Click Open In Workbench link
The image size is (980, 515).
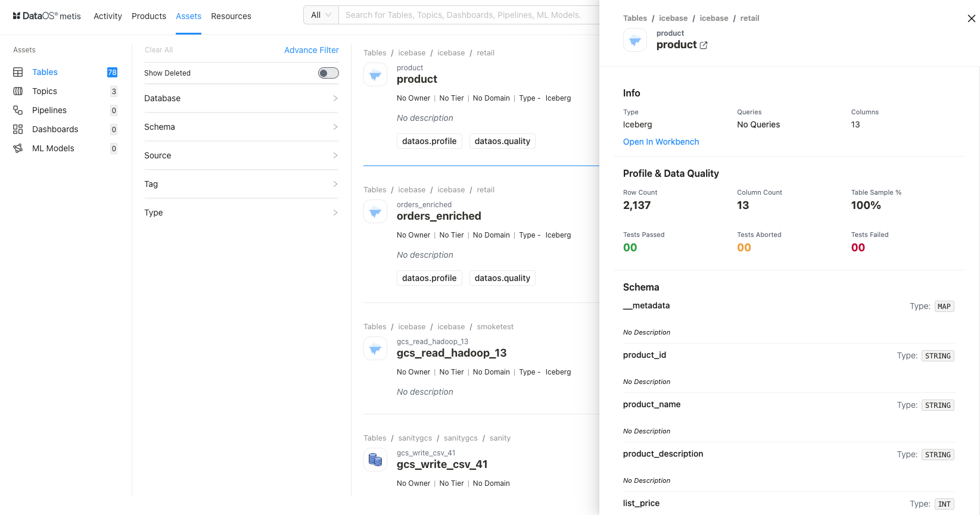[661, 142]
